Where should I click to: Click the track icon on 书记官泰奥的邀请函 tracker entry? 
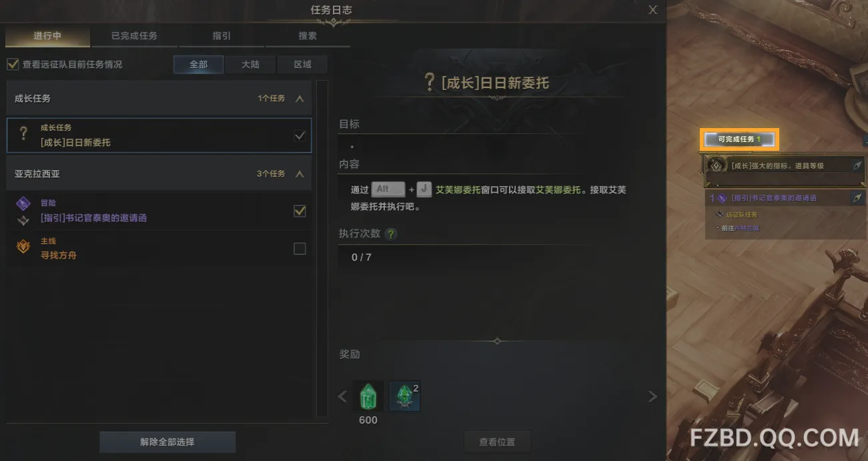click(857, 198)
